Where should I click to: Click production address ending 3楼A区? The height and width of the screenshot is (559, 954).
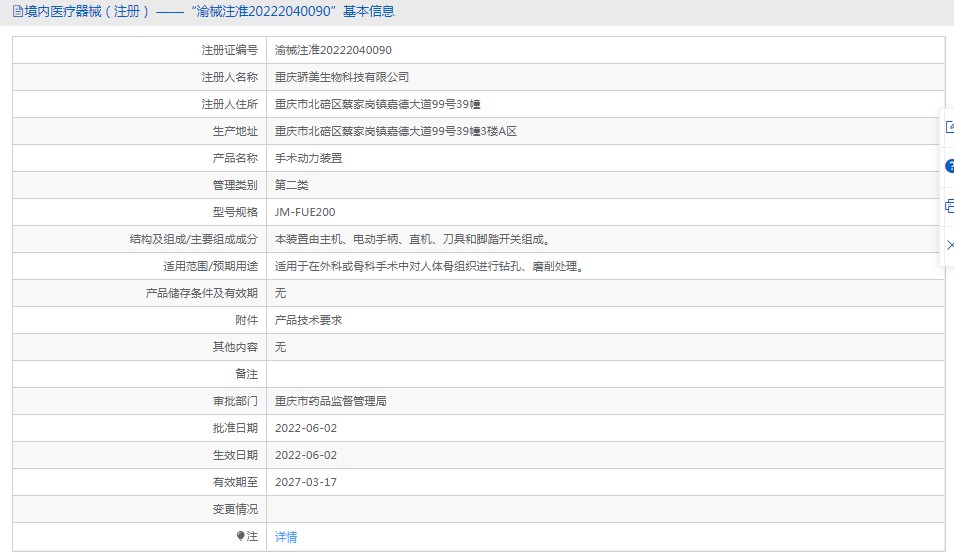(396, 131)
